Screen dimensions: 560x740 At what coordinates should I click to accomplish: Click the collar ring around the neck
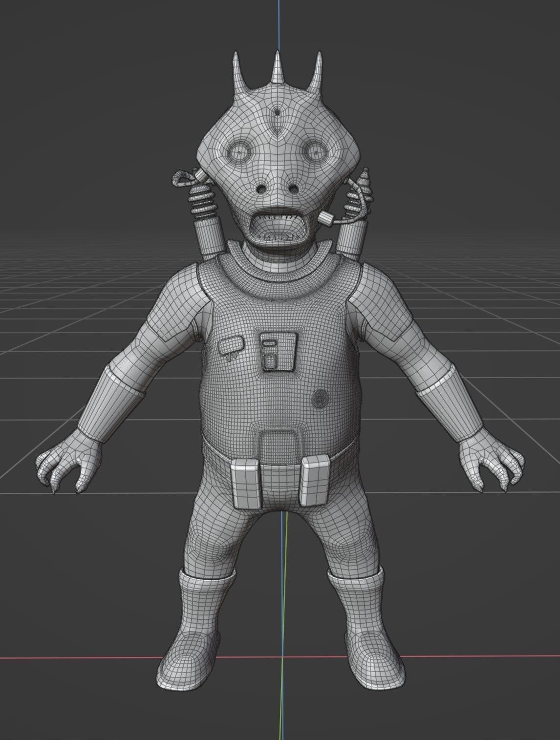[280, 264]
